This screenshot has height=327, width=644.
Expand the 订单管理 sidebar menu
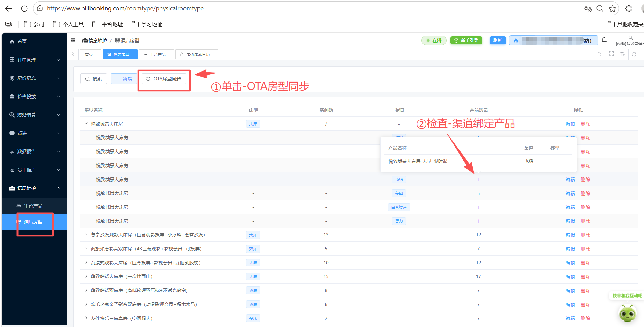click(34, 60)
